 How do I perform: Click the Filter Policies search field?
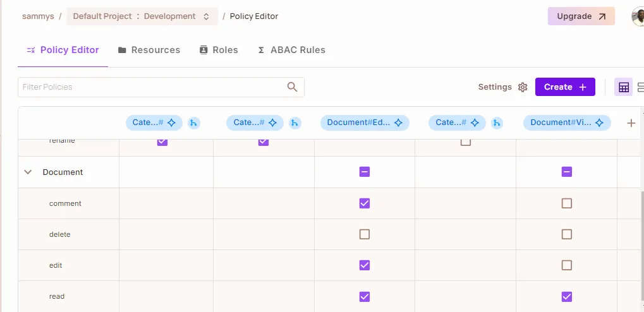pos(152,87)
